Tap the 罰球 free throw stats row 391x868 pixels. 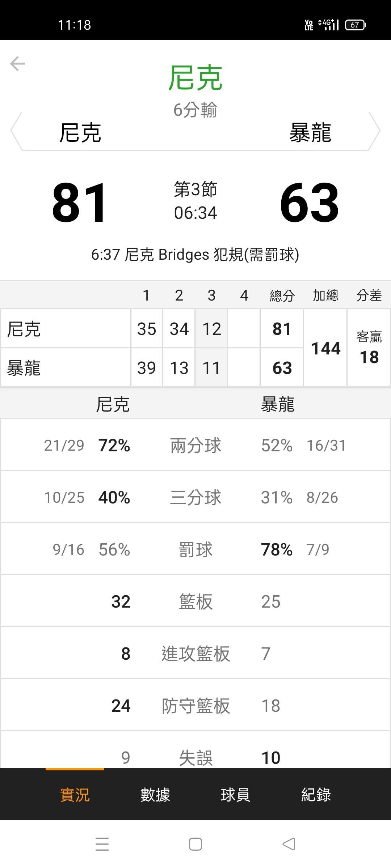(195, 549)
